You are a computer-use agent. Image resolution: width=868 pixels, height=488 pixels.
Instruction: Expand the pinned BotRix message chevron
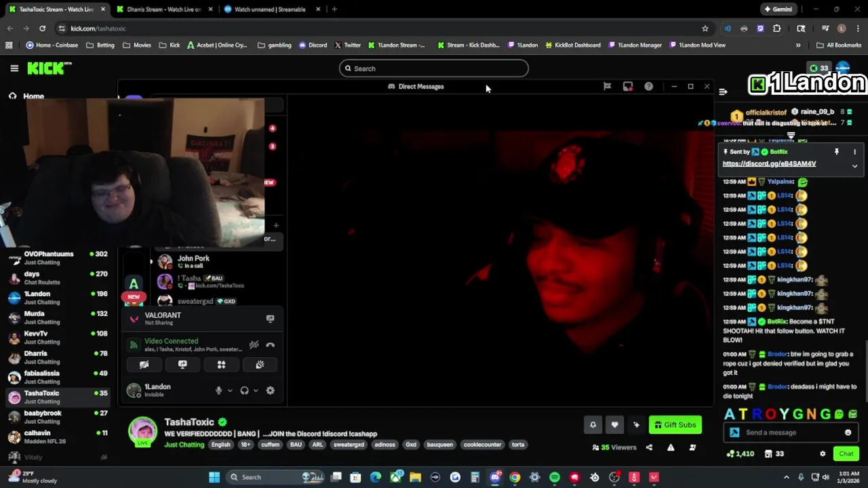[854, 166]
